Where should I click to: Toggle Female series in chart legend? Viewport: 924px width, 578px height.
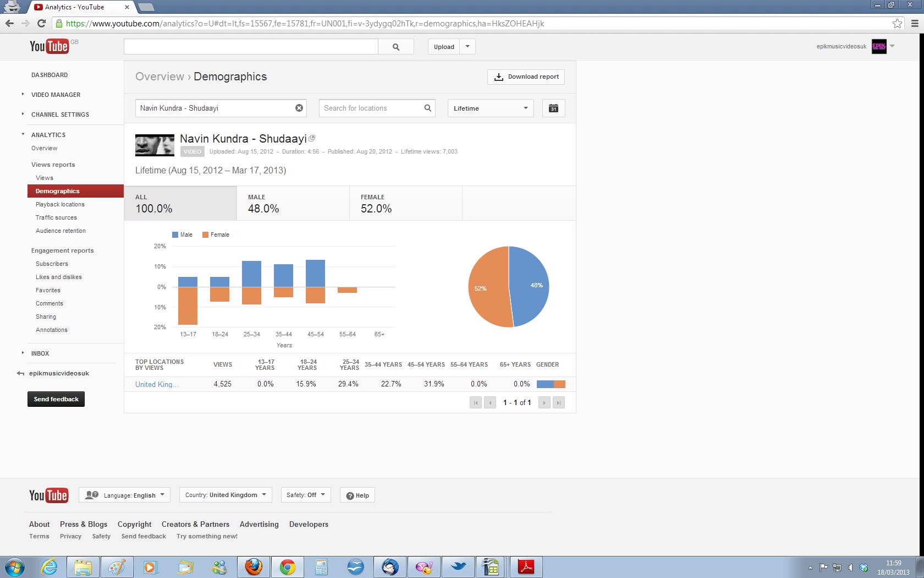pos(216,235)
